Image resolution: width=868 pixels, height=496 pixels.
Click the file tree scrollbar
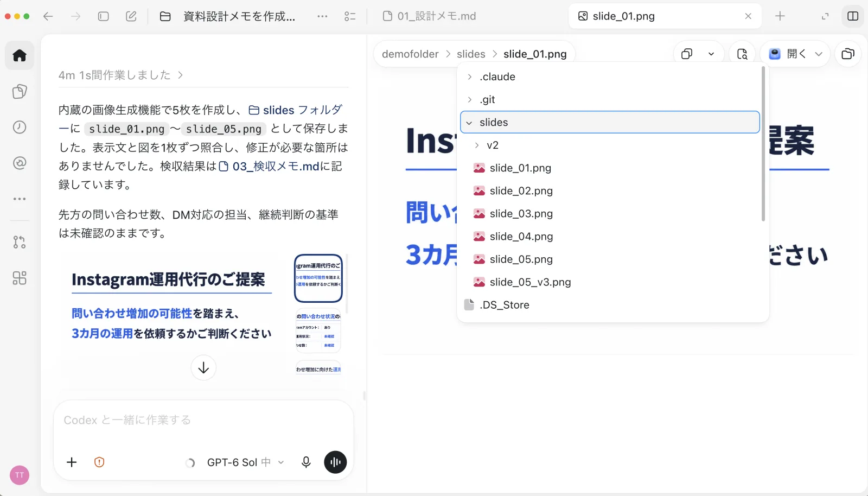pos(763,144)
